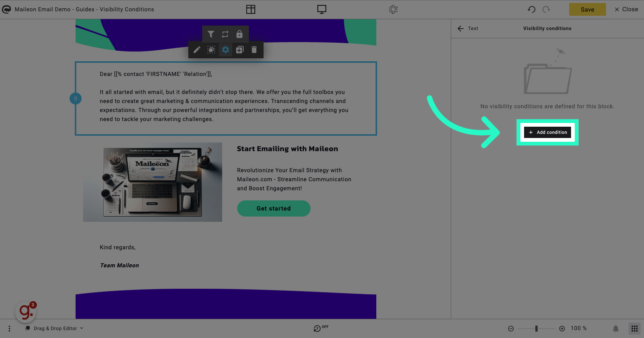Switch to desktop preview monitor icon
644x338 pixels.
pos(322,9)
